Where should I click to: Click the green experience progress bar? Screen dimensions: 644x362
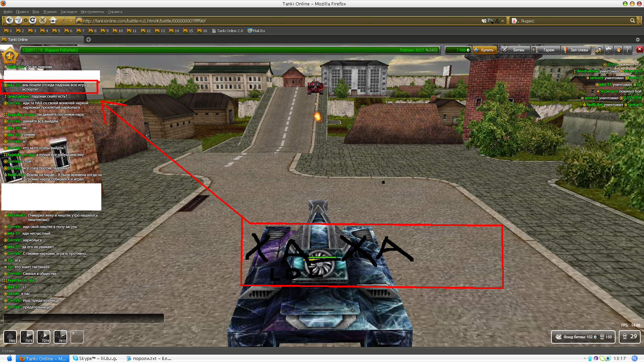230,50
